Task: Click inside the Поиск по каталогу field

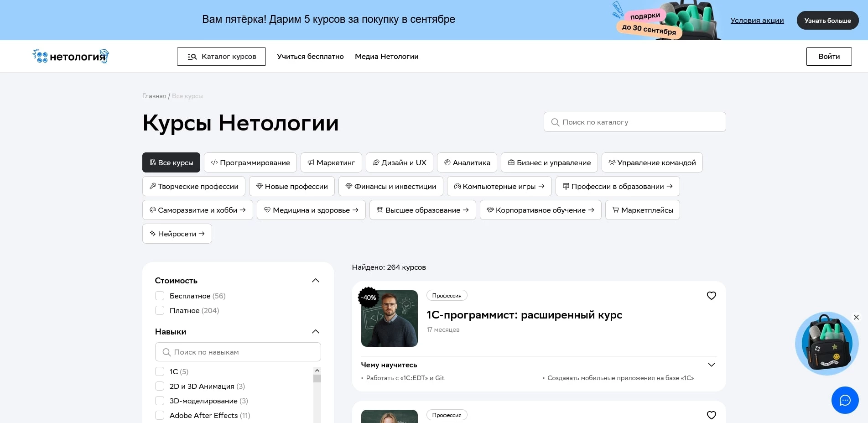Action: click(x=634, y=122)
